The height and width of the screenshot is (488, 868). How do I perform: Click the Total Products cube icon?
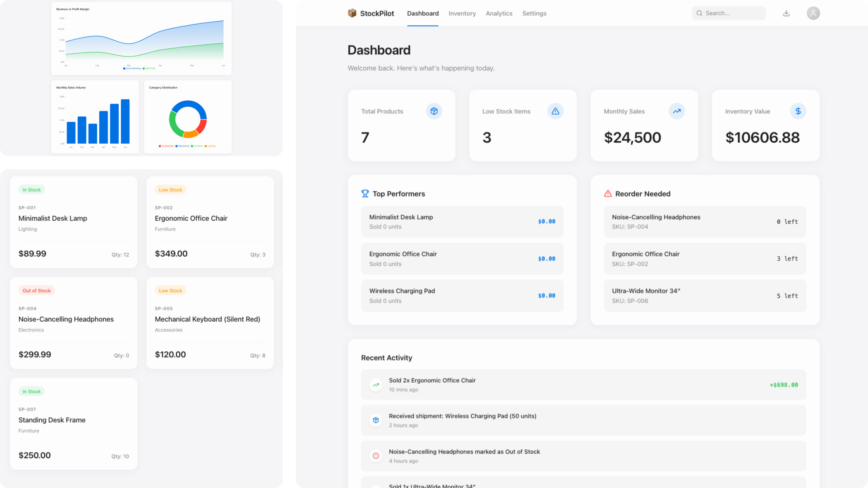434,111
